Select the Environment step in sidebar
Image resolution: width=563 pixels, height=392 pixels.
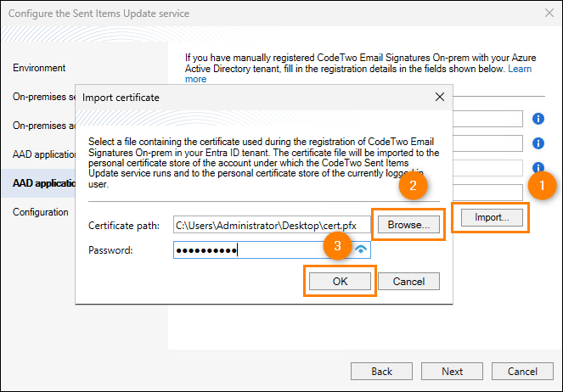pyautogui.click(x=39, y=68)
